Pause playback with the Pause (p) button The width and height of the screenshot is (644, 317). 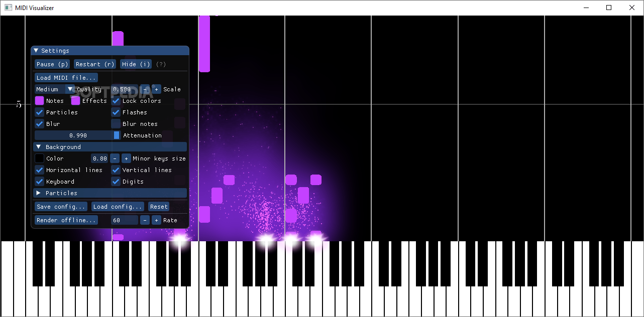point(52,64)
